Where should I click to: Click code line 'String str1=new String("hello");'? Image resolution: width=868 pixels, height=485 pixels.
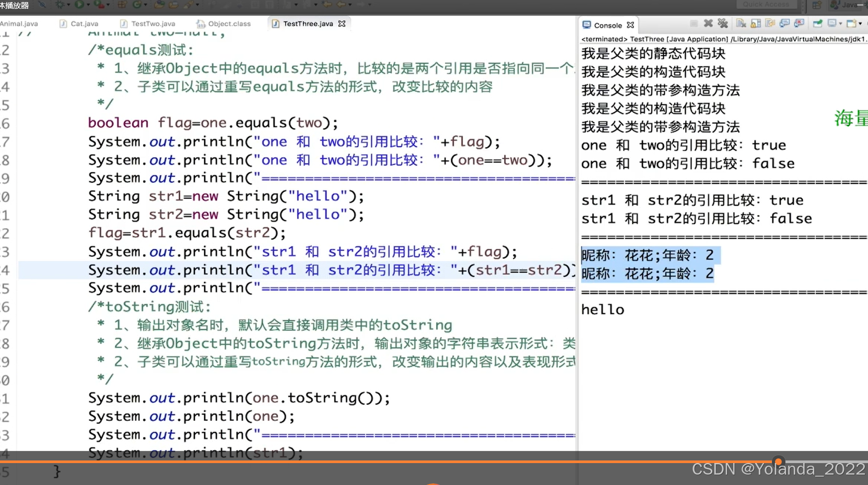point(226,196)
